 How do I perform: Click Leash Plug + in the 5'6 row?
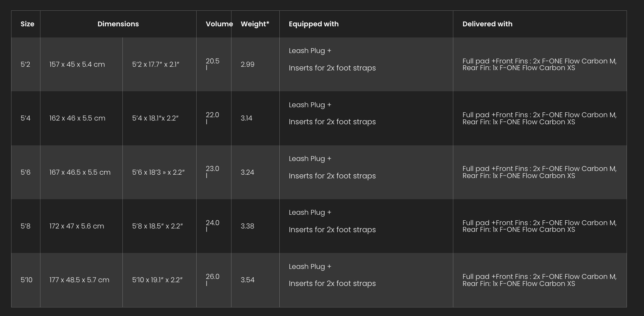coord(310,159)
